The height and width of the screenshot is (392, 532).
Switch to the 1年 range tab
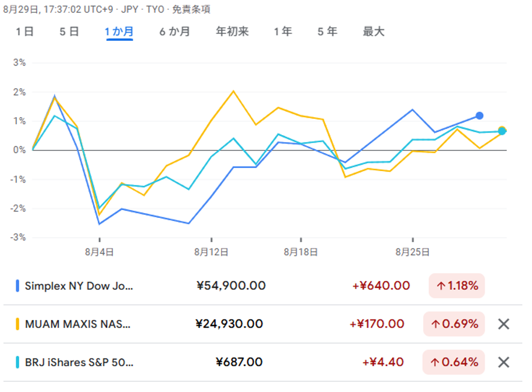(283, 32)
